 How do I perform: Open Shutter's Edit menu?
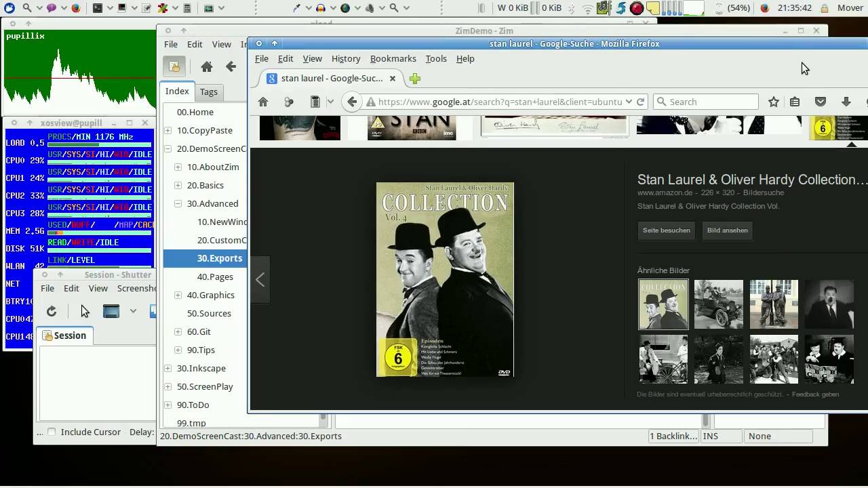click(71, 288)
